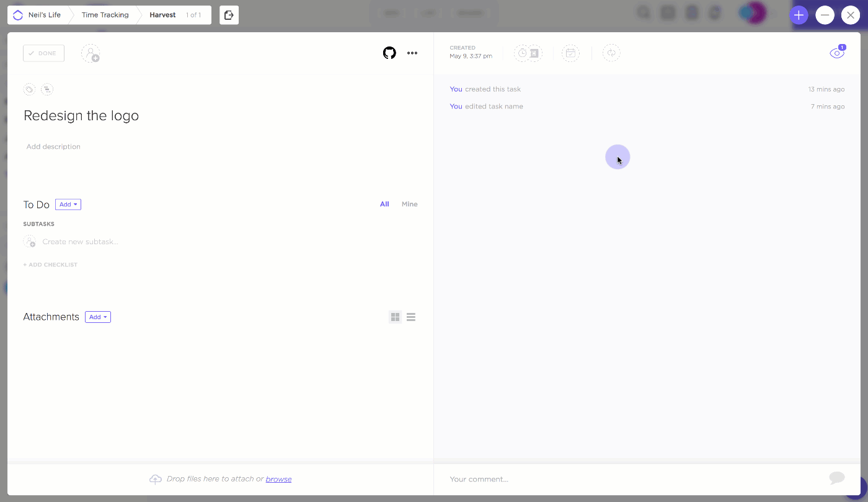Screen dimensions: 868x502
Task: Open the three-dot task options menu
Action: point(412,53)
